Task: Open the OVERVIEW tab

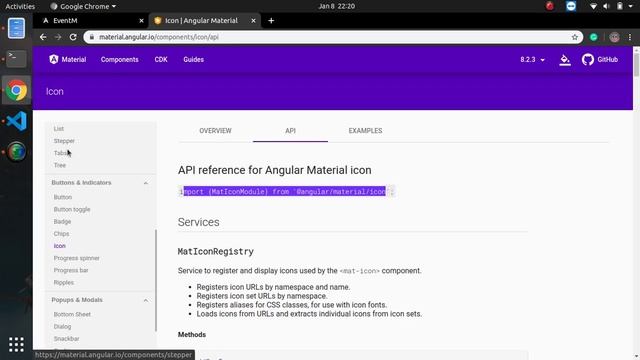Action: pyautogui.click(x=216, y=131)
